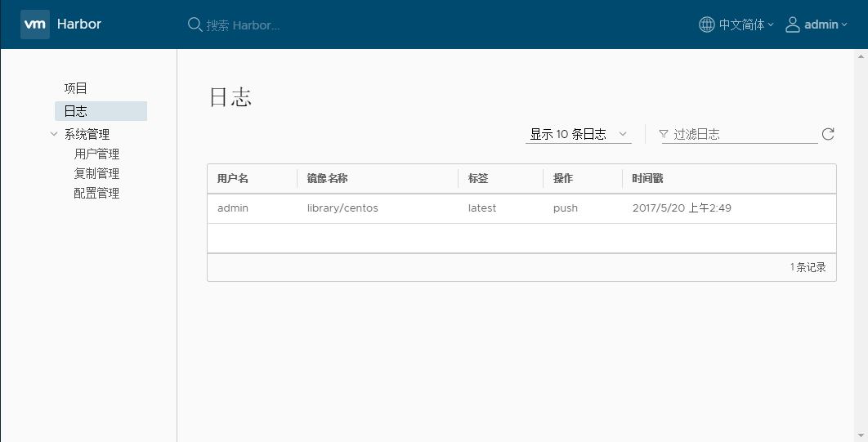Click the latest tag cell
868x442 pixels.
[x=482, y=208]
